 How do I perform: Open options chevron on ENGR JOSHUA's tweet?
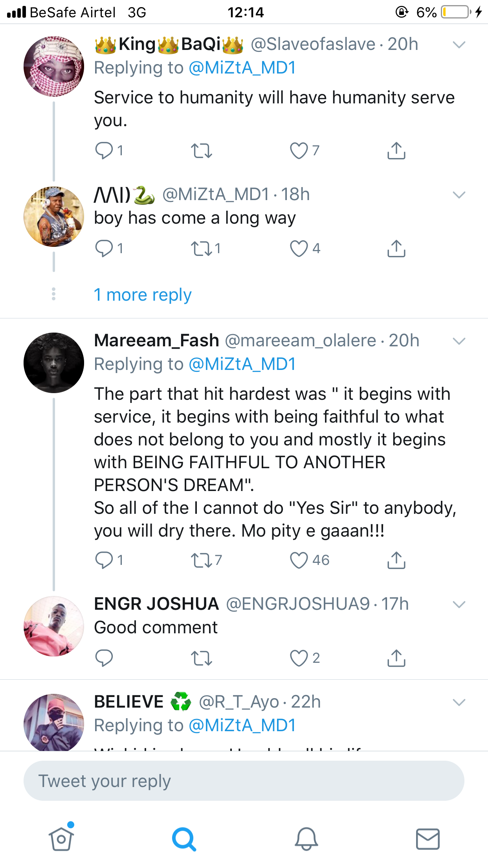[x=459, y=604]
